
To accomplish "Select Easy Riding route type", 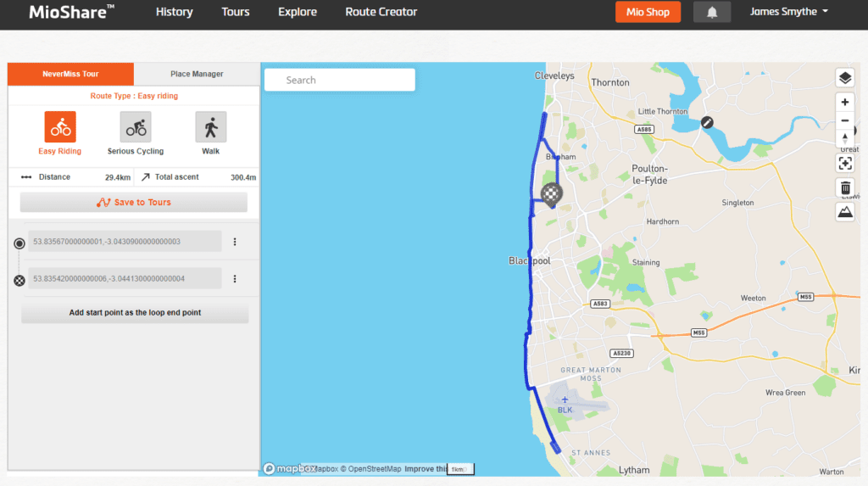I will click(x=60, y=128).
